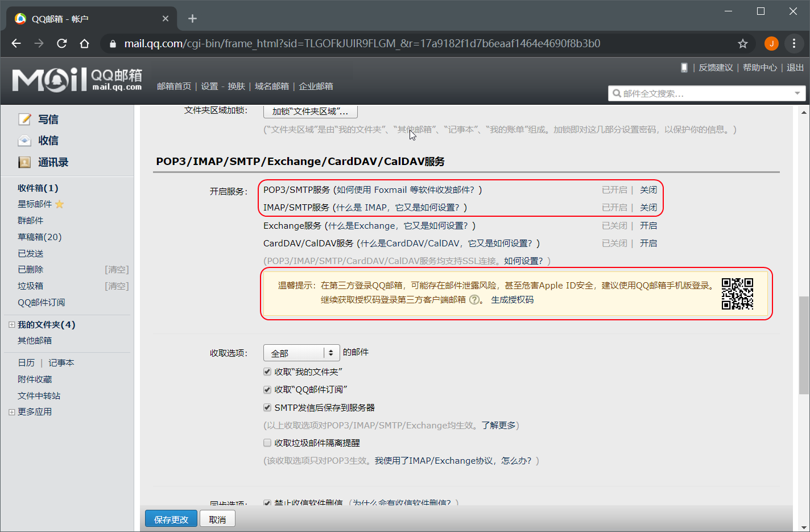Enable Exchange服务 via 开启 link
Viewport: 810px width, 532px height.
point(648,225)
